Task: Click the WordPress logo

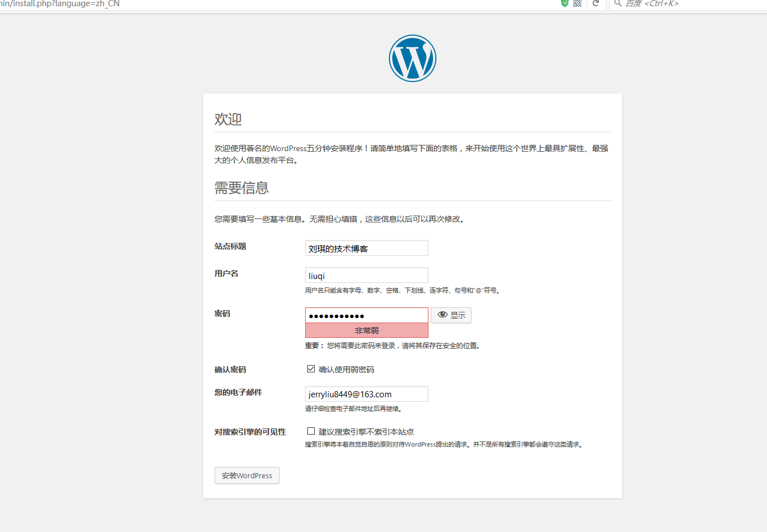Action: tap(413, 58)
